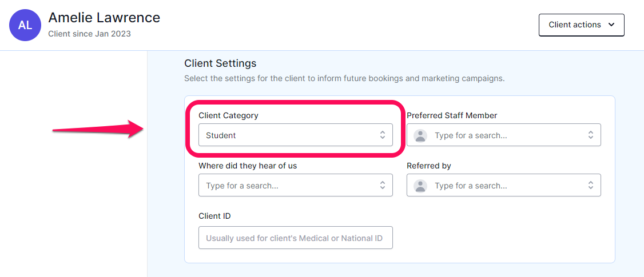Expand the Referred by dropdown arrows
Image resolution: width=644 pixels, height=277 pixels.
[x=591, y=185]
